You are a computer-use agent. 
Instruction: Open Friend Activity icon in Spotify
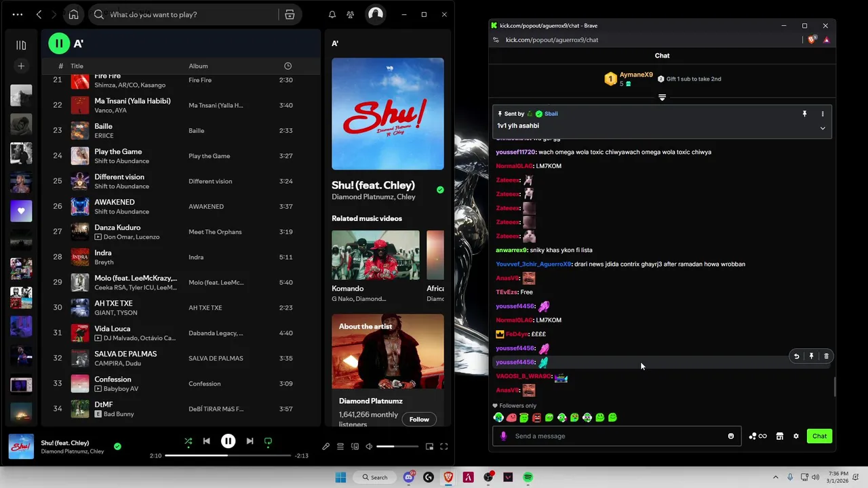[350, 14]
